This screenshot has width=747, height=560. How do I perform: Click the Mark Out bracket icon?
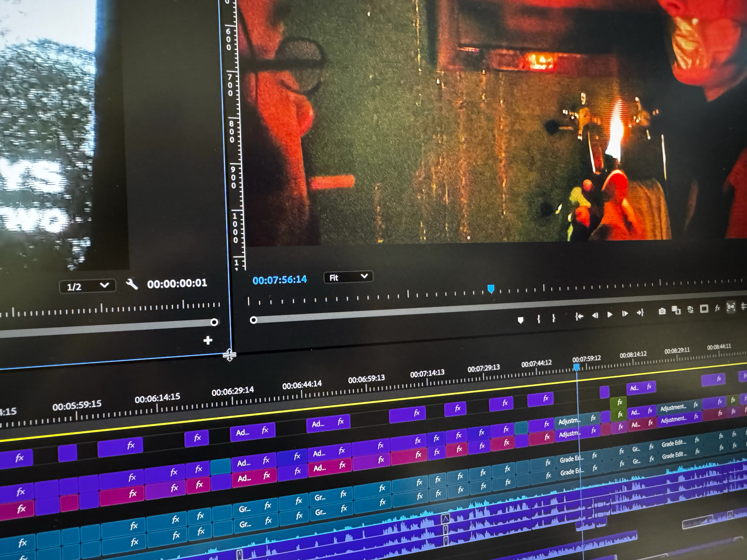[x=554, y=318]
